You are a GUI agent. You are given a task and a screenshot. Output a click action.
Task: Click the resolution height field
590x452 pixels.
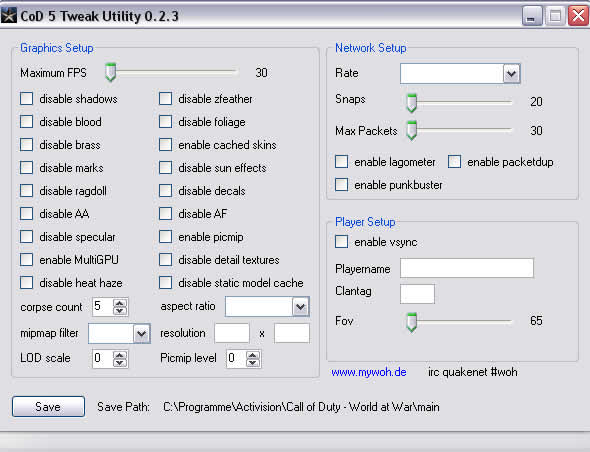coord(292,333)
